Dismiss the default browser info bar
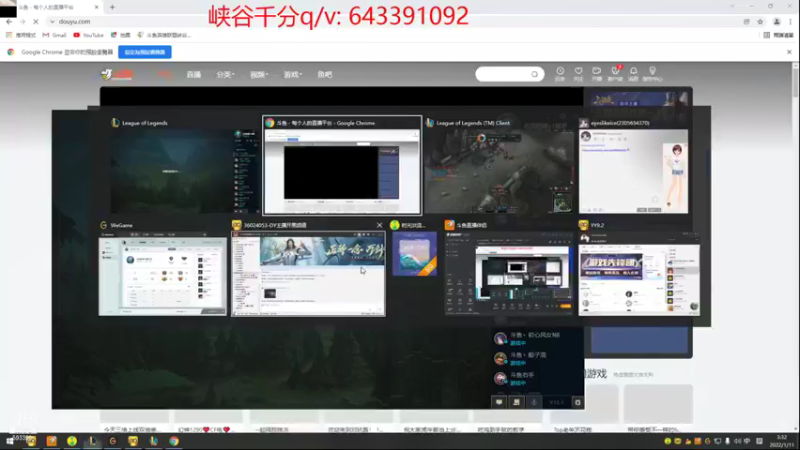This screenshot has height=450, width=800. click(789, 52)
